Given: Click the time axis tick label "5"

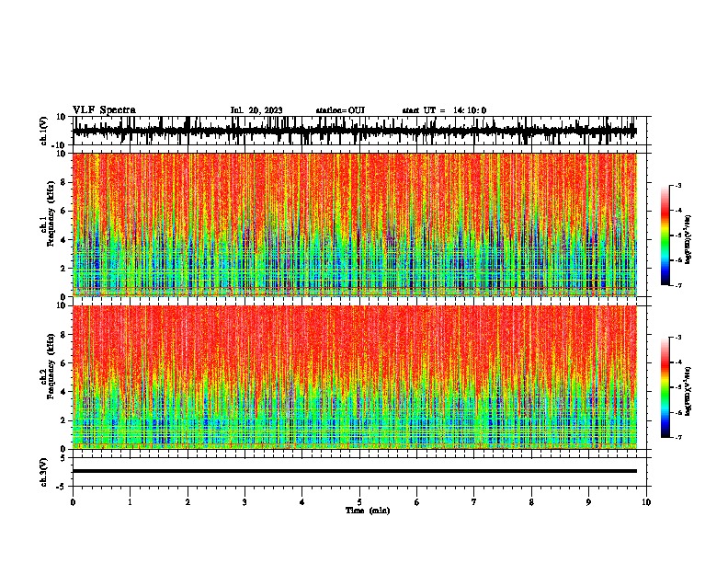Looking at the screenshot, I should click(359, 502).
